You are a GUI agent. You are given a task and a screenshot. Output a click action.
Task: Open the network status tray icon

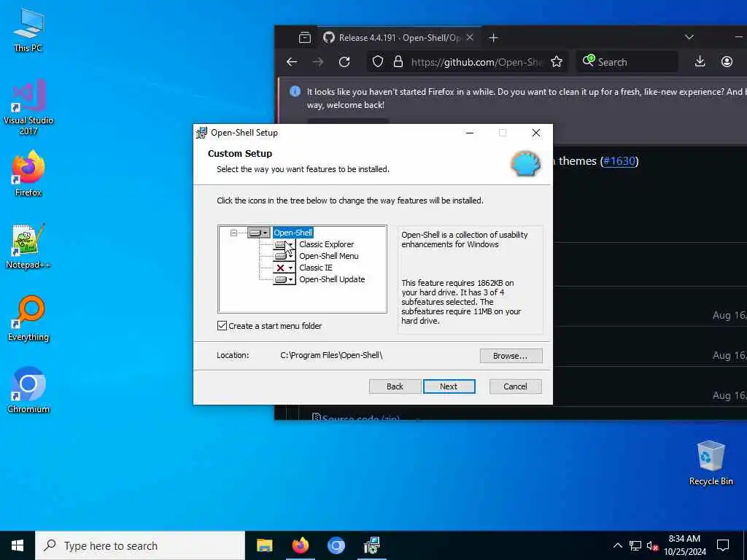point(635,545)
